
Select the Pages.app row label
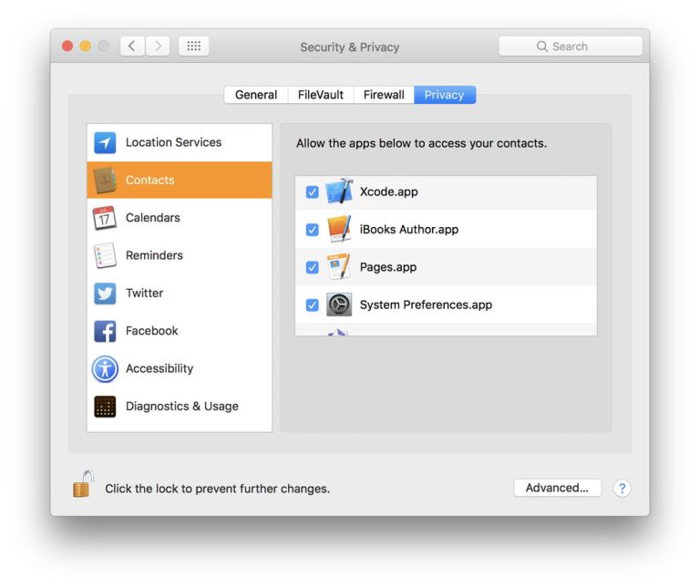[x=388, y=267]
